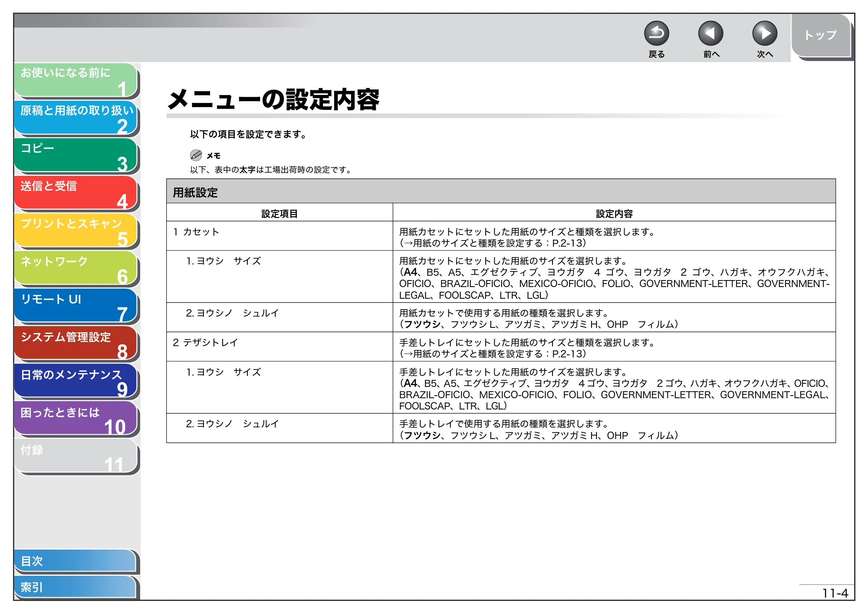Viewport: 868px width, 614px height.
Task: Open chapter 7 リモート UI tab
Action: pos(76,306)
